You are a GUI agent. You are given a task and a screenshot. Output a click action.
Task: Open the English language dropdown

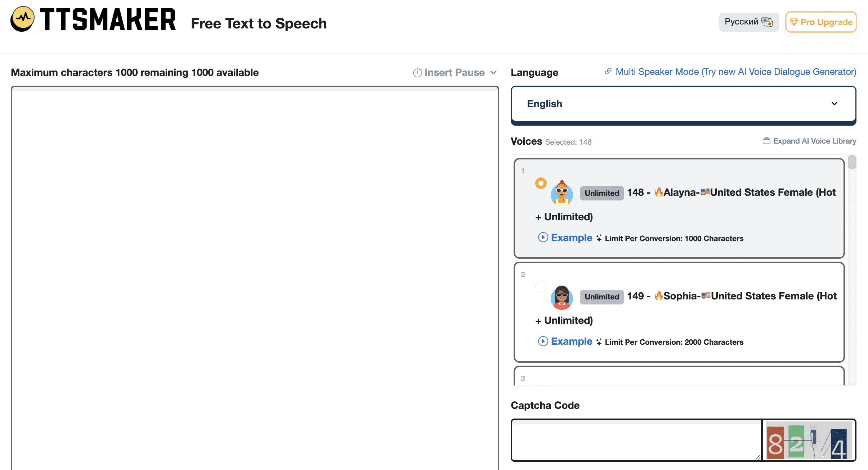click(x=683, y=104)
